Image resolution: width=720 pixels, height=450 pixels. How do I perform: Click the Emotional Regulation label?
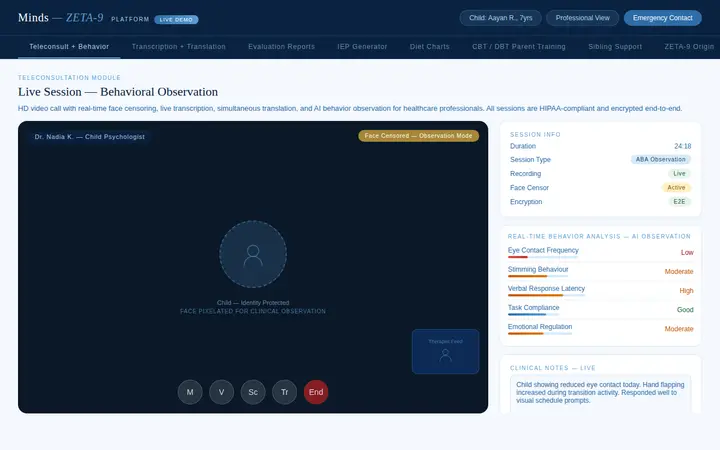(540, 326)
